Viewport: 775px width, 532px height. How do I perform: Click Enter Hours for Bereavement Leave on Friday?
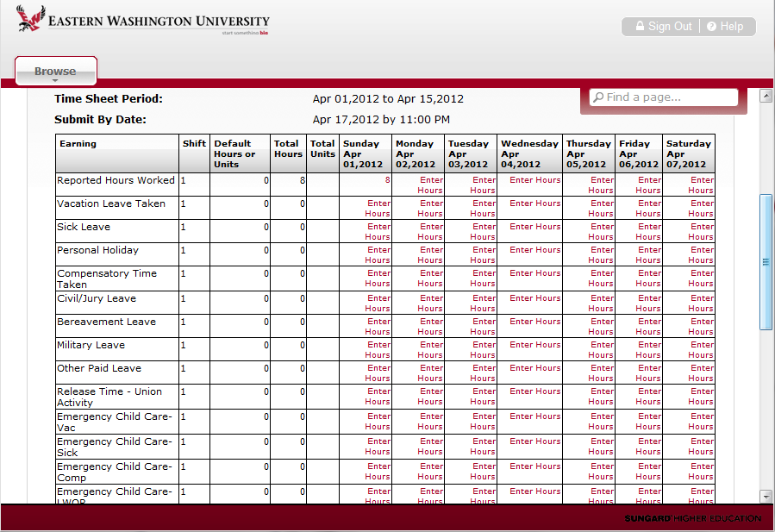click(x=648, y=326)
